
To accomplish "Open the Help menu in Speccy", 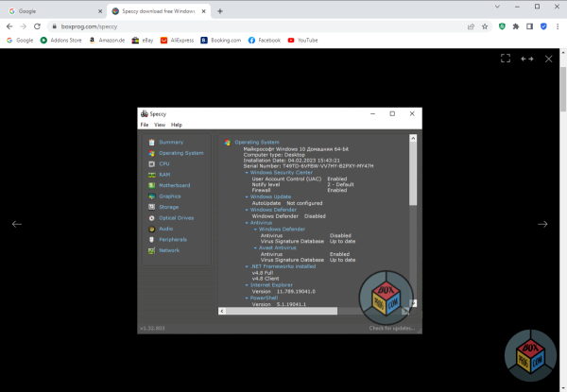I will (x=177, y=125).
